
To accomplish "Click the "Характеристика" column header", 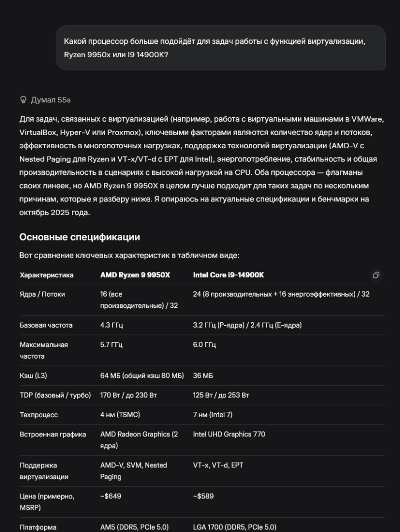I will (46, 275).
